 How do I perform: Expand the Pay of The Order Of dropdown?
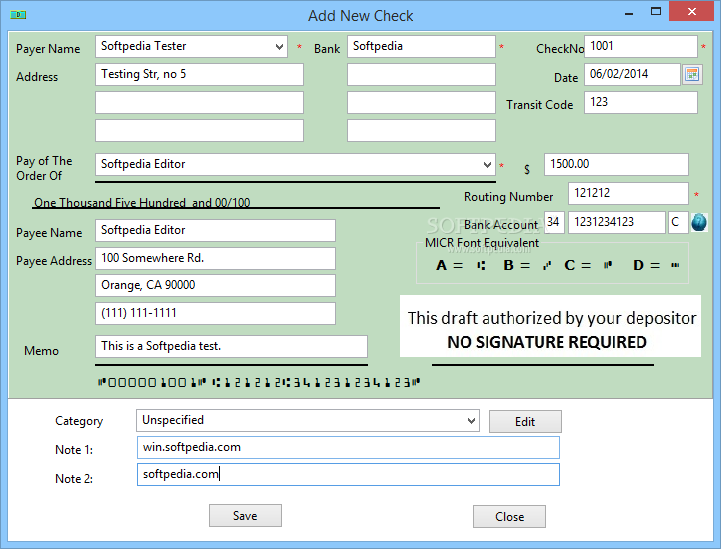coord(487,165)
